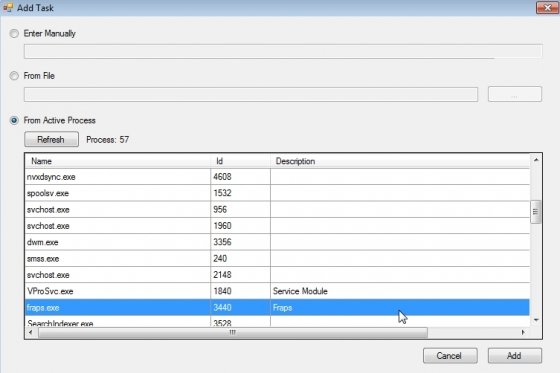Click the vertical scrollbar down arrow
Screen dimensions: 560x373
[x=536, y=320]
